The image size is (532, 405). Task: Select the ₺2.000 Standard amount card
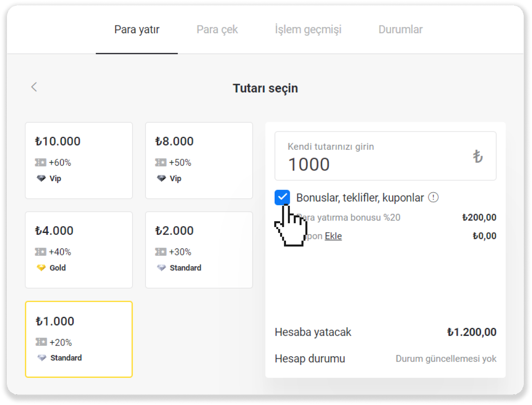point(199,250)
